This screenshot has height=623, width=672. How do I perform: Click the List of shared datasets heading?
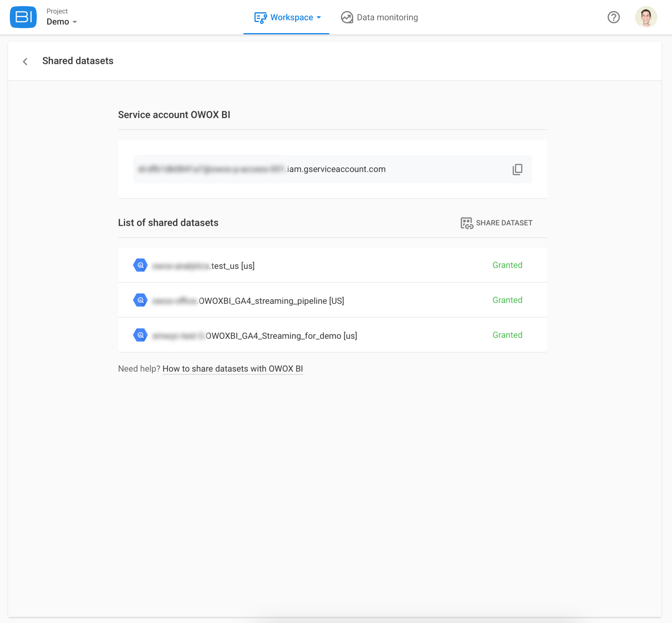[168, 223]
